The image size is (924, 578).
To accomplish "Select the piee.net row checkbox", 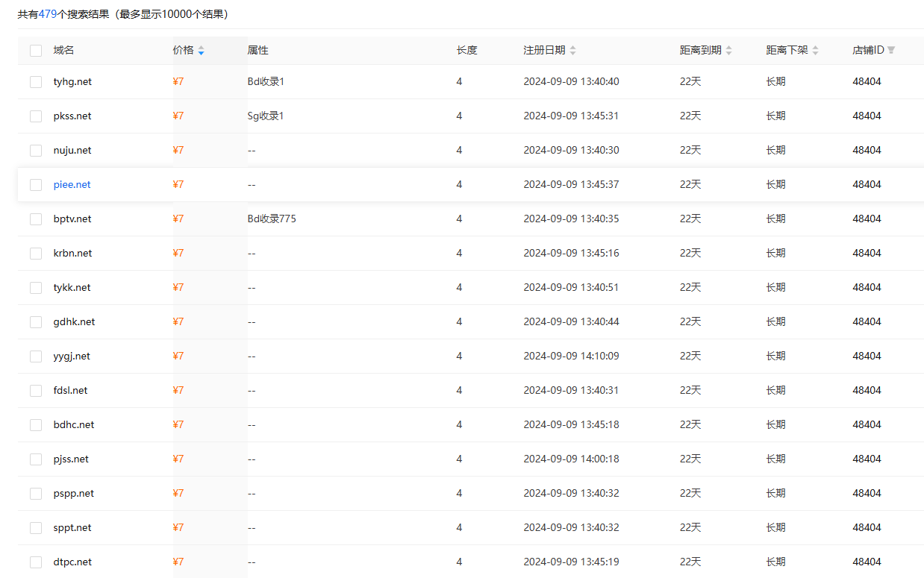I will coord(36,185).
